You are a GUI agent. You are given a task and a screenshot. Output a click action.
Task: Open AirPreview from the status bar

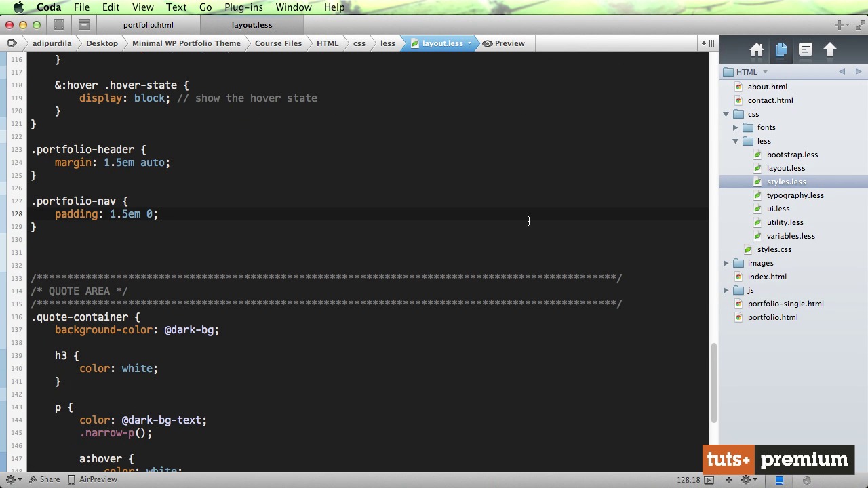click(x=92, y=479)
